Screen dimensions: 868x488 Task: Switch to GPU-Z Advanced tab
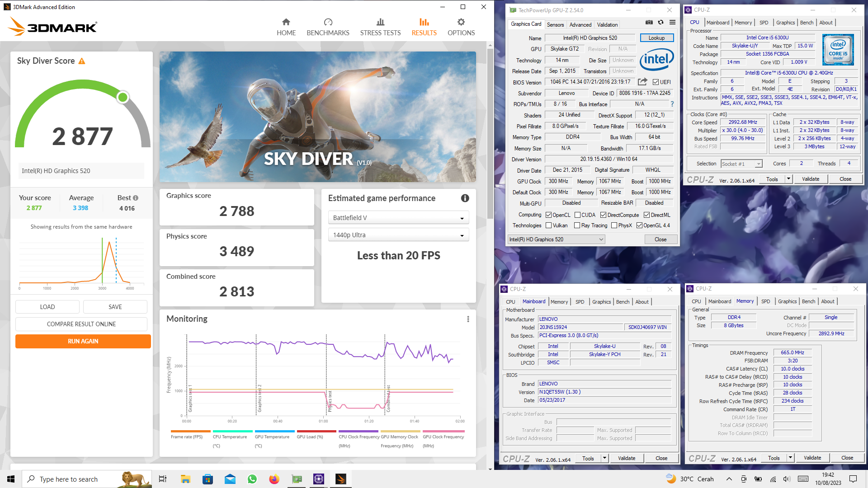[580, 25]
